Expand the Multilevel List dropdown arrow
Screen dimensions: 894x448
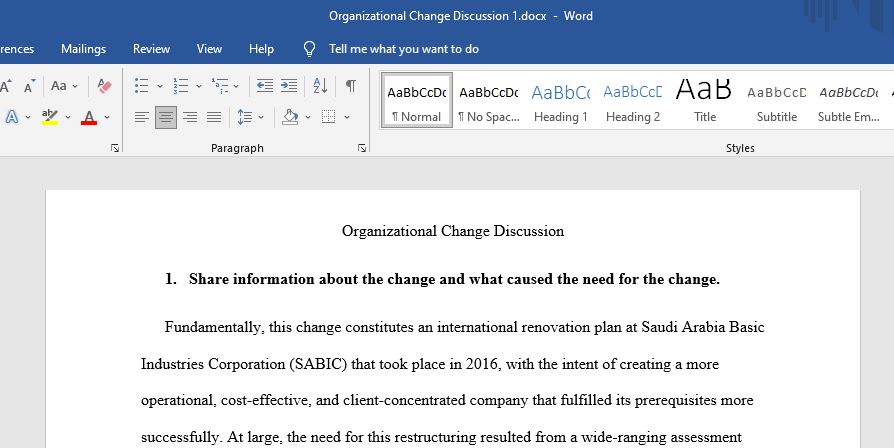coord(236,87)
